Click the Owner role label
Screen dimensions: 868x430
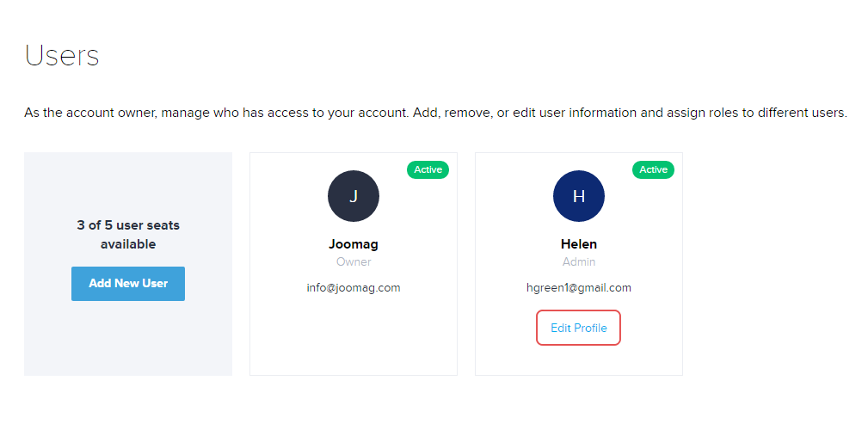[x=353, y=261]
